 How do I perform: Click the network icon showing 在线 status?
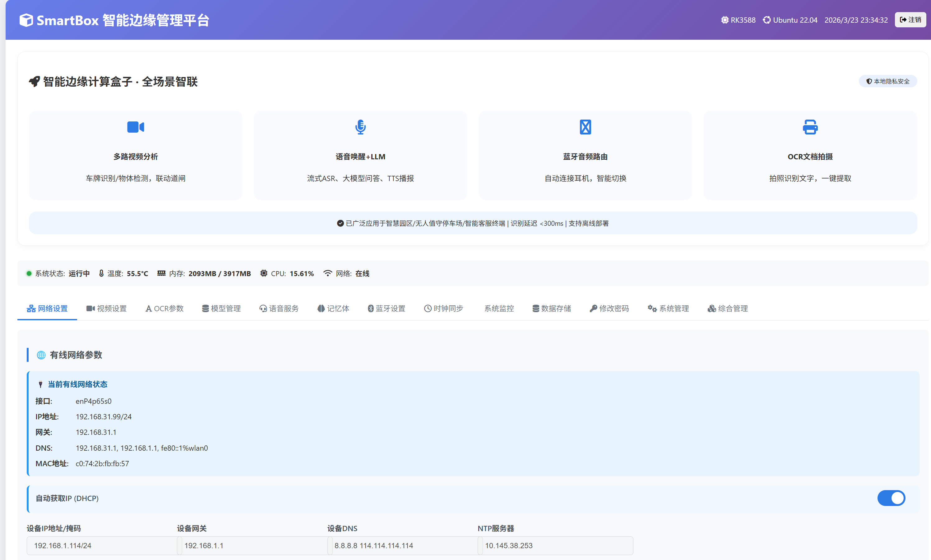327,273
